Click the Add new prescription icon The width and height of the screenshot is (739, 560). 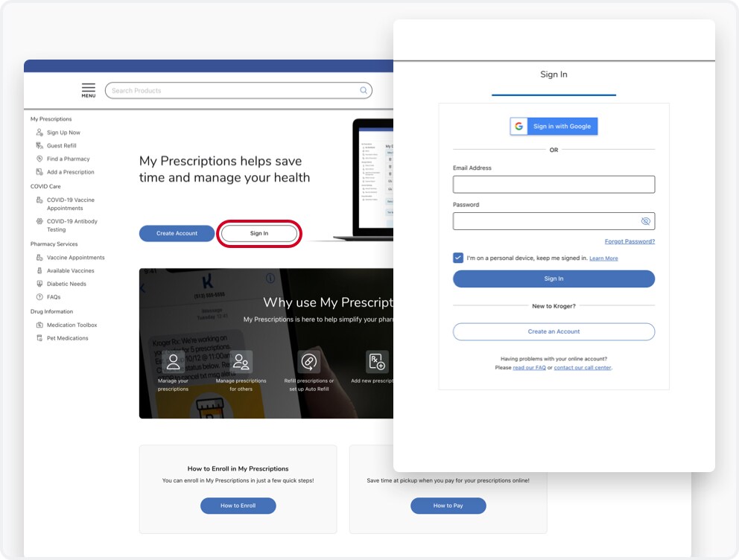376,362
